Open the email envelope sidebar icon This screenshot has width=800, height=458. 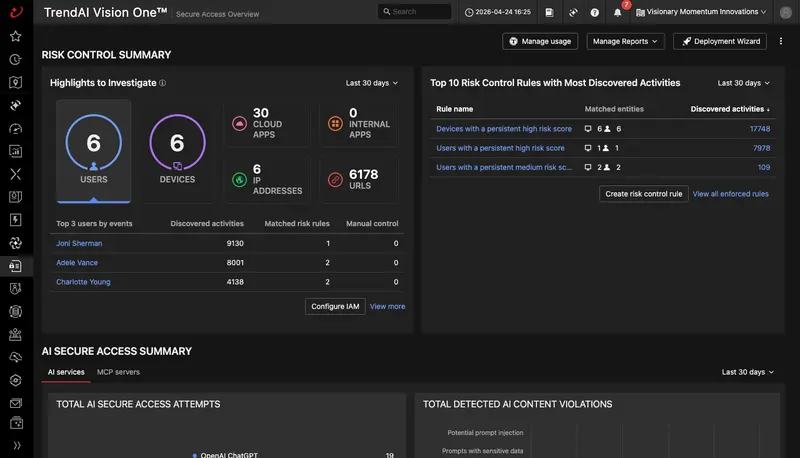click(16, 403)
